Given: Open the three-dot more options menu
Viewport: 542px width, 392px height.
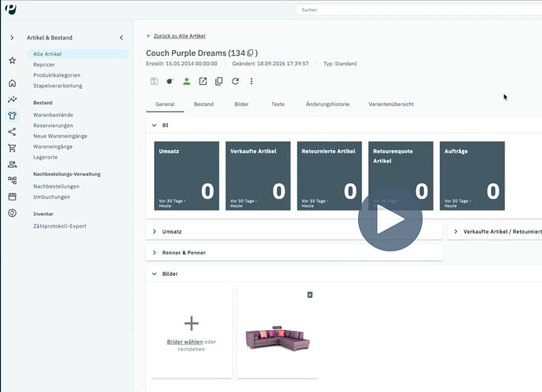Looking at the screenshot, I should pyautogui.click(x=251, y=81).
